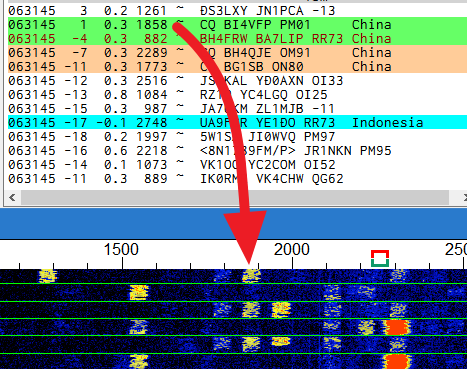
Task: Click waterfall scale at 1500 Hz
Action: tap(121, 250)
